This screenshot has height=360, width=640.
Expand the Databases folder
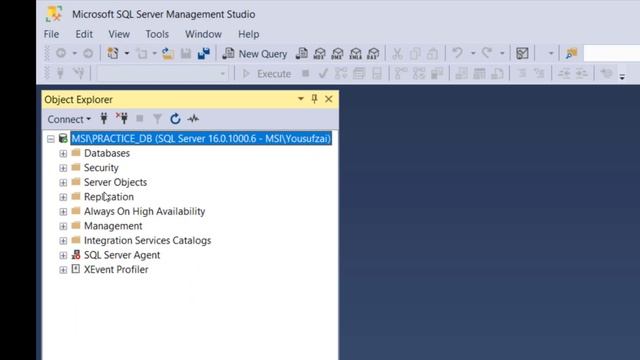pyautogui.click(x=63, y=153)
